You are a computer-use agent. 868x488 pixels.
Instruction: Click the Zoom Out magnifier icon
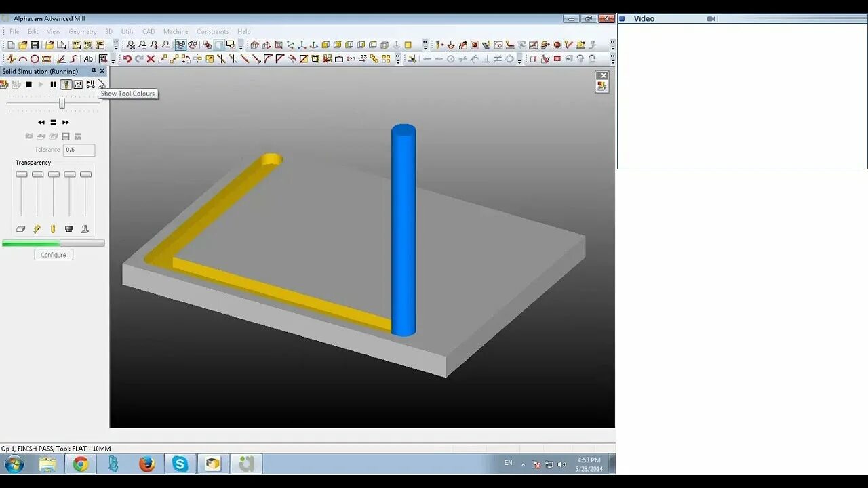[165, 45]
